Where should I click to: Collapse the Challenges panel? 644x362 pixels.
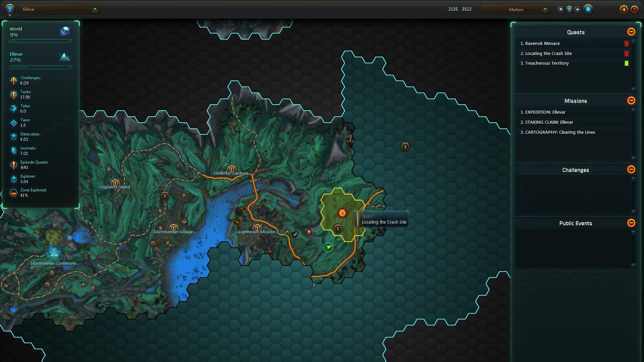631,170
